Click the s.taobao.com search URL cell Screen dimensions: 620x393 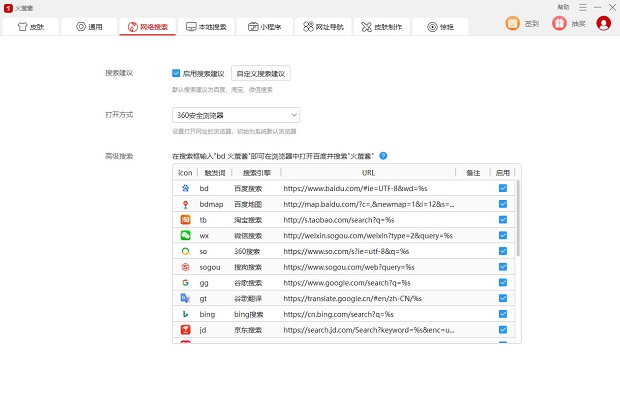[339, 220]
